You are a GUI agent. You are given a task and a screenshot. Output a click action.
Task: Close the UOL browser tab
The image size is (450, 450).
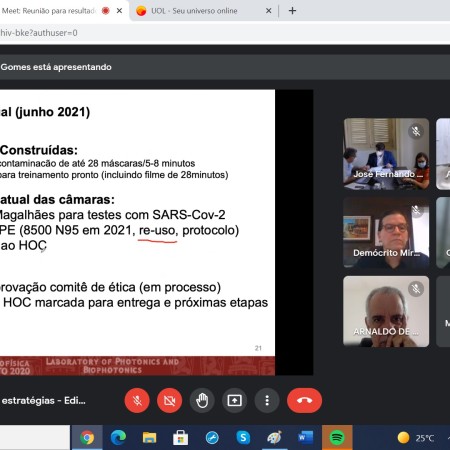click(x=268, y=11)
